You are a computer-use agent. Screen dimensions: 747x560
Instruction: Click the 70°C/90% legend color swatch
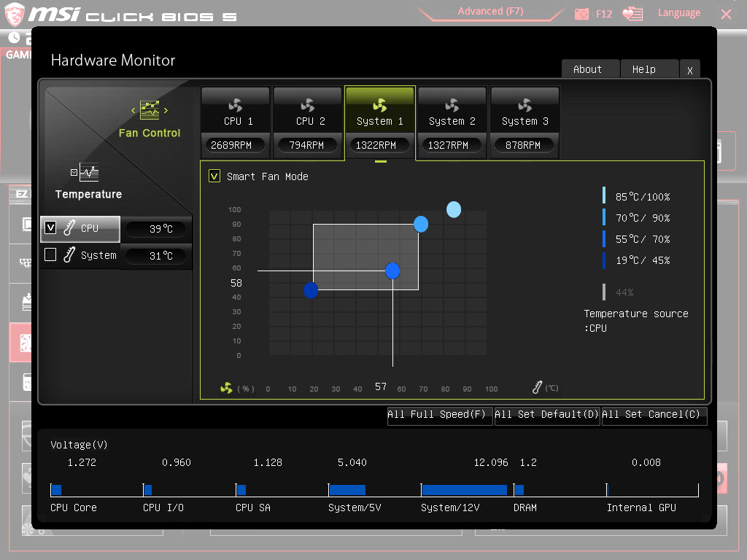click(604, 217)
